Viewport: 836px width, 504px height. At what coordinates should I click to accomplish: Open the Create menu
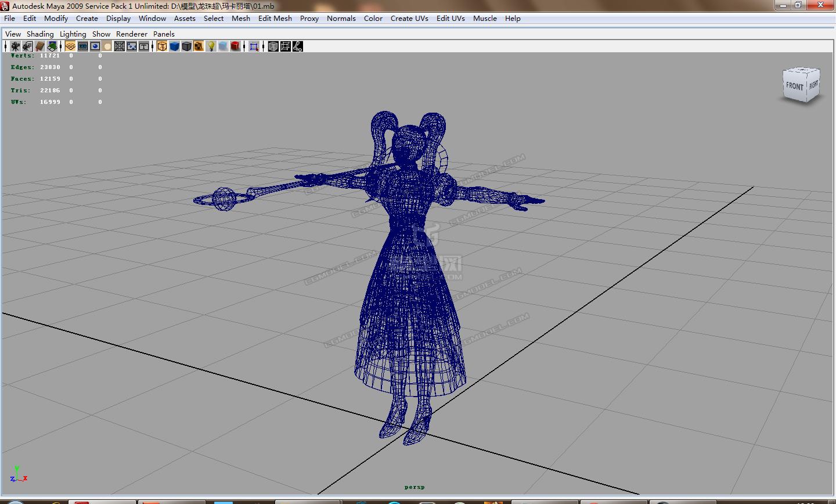point(87,19)
